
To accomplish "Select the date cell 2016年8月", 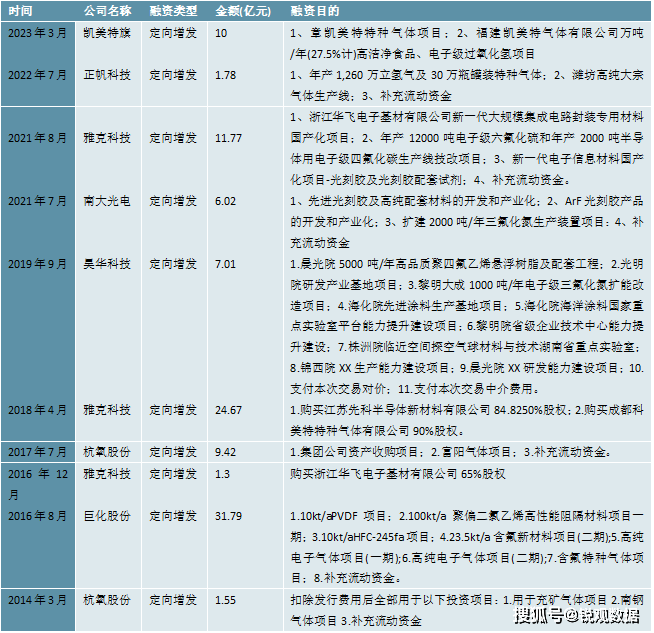I will 37,516.
